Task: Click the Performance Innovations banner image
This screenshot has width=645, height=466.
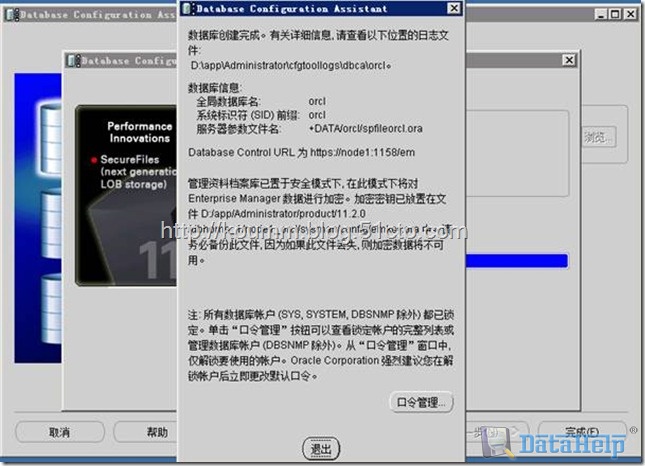Action: [x=126, y=196]
